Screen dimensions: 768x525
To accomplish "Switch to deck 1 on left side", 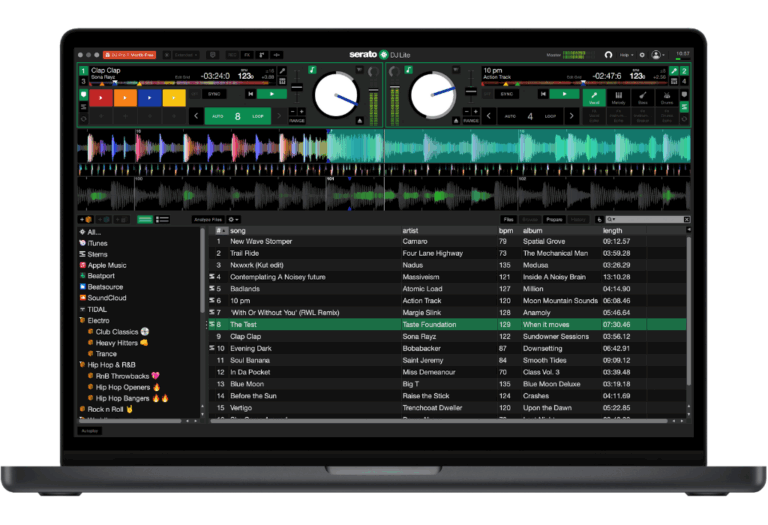I will [x=83, y=71].
